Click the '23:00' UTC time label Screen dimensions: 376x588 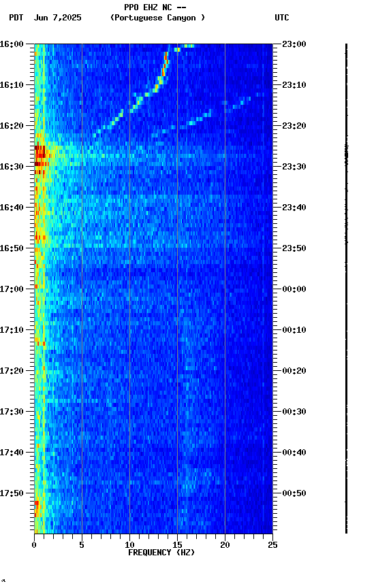point(294,44)
